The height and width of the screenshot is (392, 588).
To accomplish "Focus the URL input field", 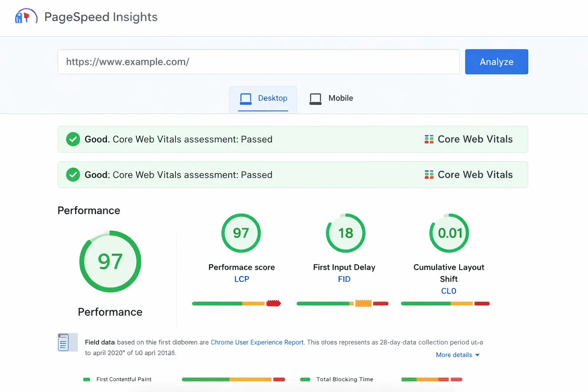I will [x=258, y=62].
